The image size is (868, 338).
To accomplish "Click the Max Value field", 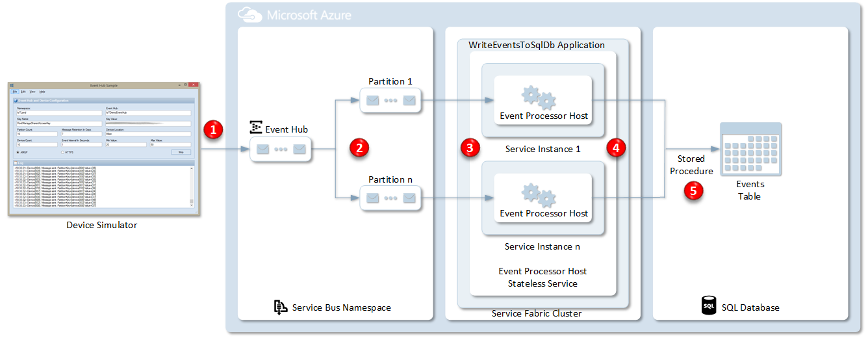I will pyautogui.click(x=170, y=144).
